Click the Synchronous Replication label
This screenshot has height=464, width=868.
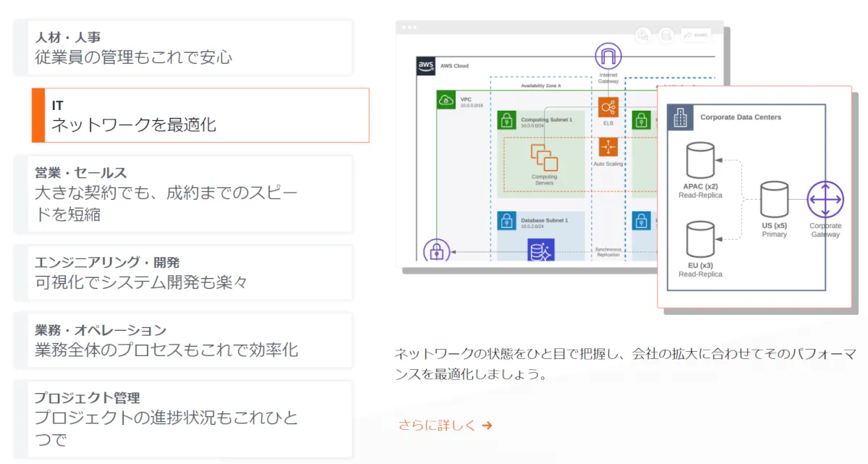point(608,253)
